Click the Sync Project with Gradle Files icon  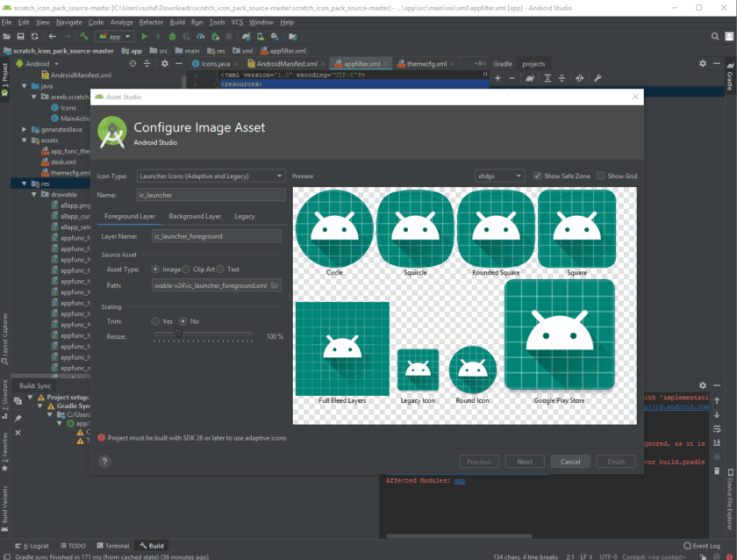(x=246, y=37)
